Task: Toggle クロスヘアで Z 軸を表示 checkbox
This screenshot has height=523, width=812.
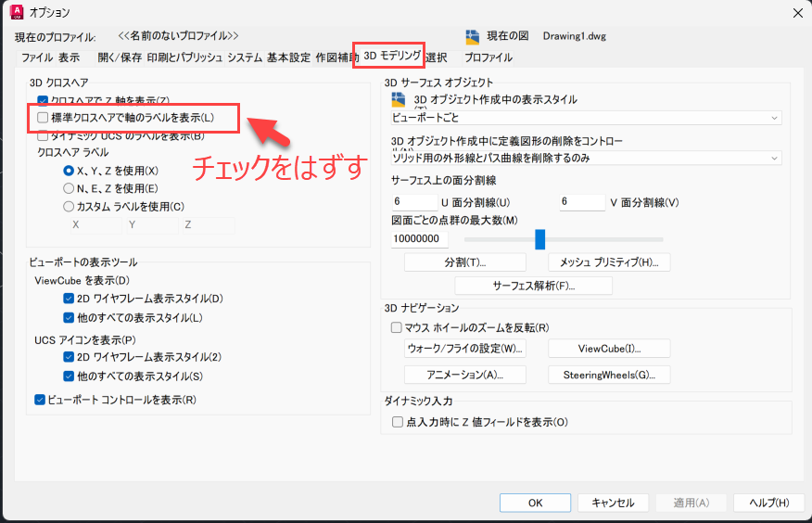Action: pos(43,101)
